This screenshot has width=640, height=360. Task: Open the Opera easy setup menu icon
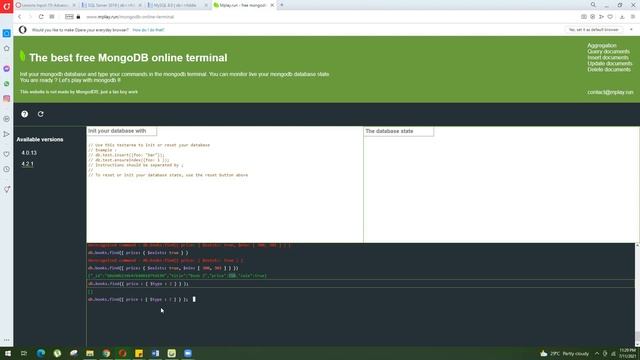click(633, 17)
